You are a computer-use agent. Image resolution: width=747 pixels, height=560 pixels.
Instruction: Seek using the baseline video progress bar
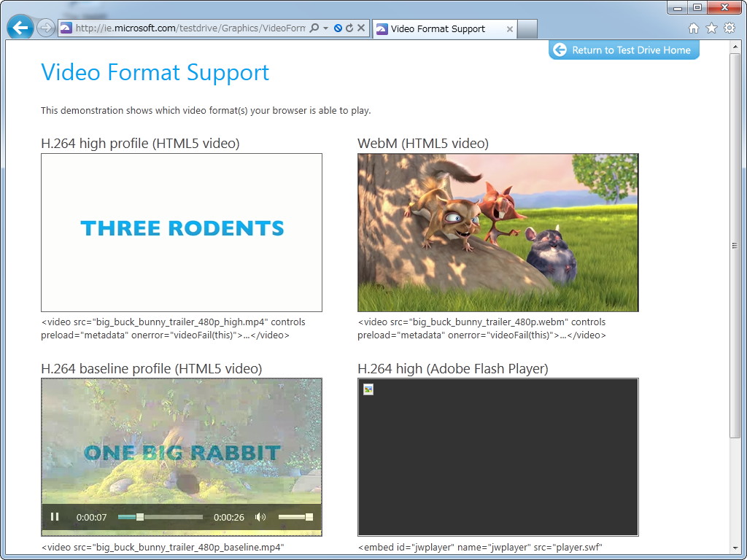click(x=160, y=517)
